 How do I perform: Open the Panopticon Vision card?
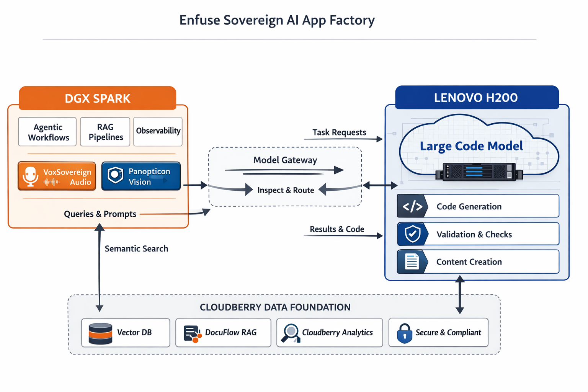(141, 176)
